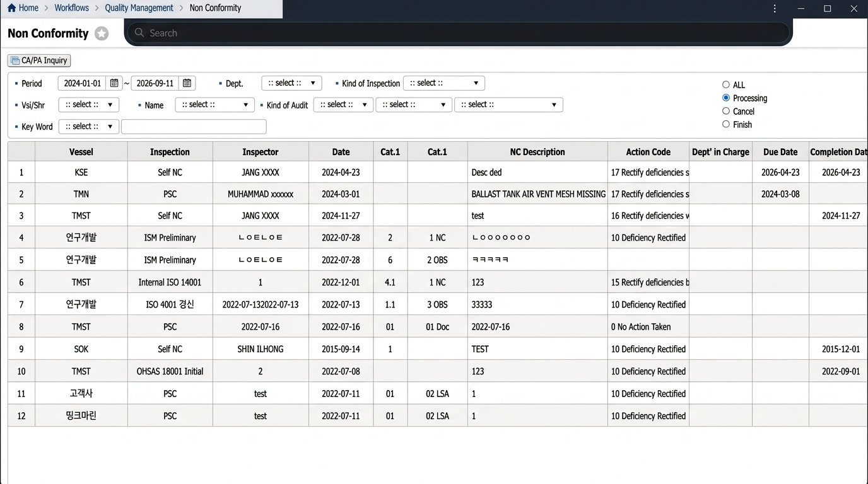This screenshot has height=484, width=868.
Task: Click inspector 'MUHAMMAD xxxxxx' cell
Action: point(261,194)
